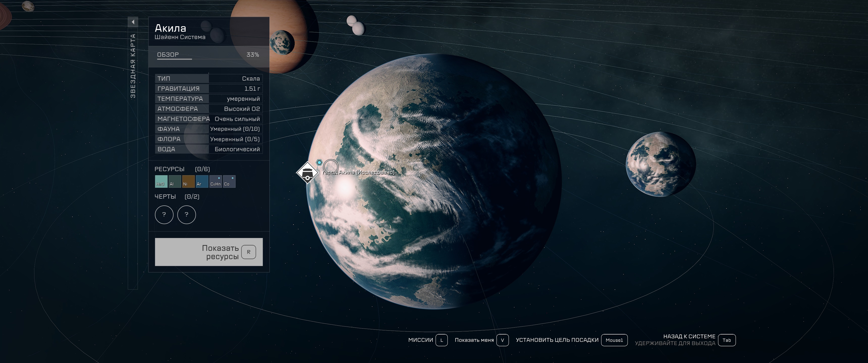This screenshot has width=868, height=363.
Task: Select the H2O water resource tile
Action: click(161, 181)
